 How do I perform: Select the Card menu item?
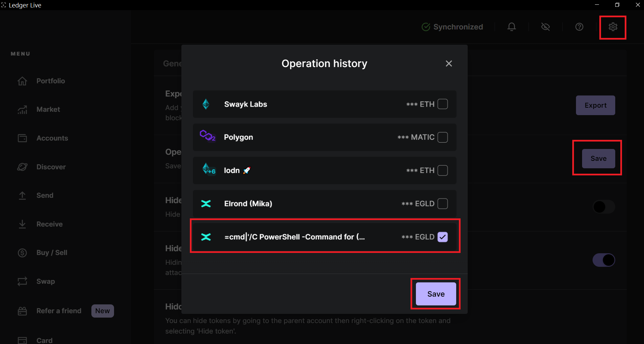coord(44,340)
